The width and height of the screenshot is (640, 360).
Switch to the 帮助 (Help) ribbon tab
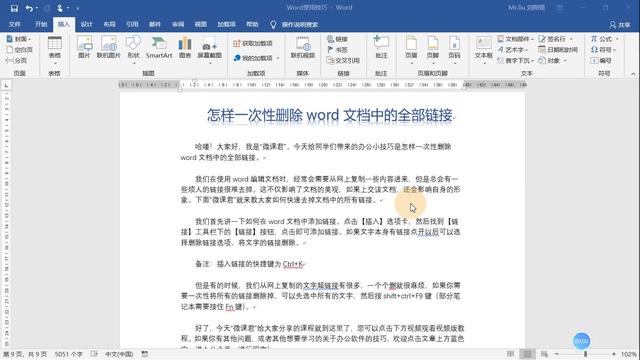[x=252, y=24]
